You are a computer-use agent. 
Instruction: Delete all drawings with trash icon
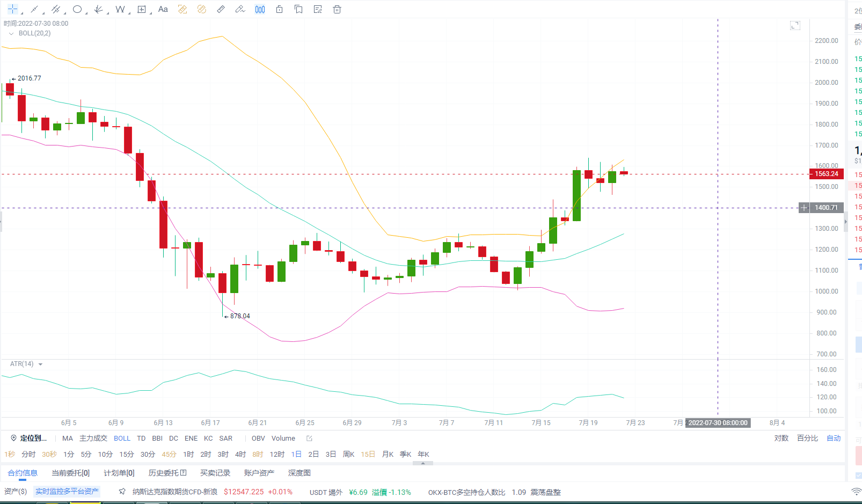[337, 9]
